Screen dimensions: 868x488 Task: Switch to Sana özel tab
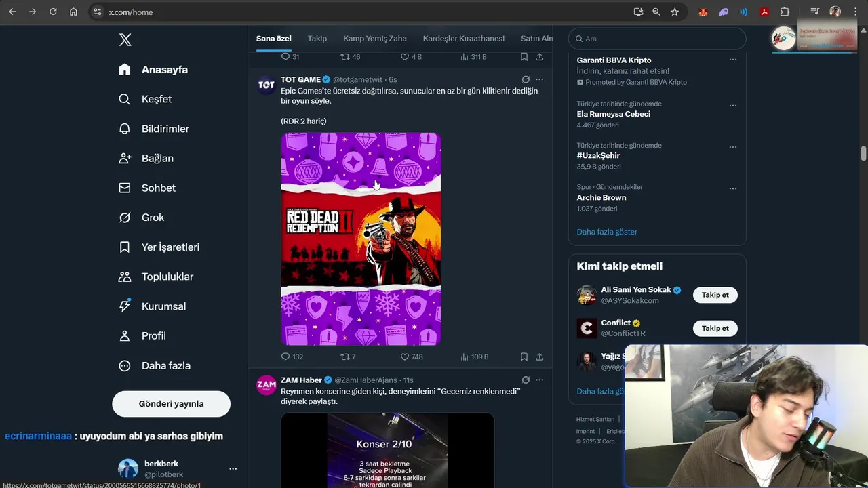coord(274,39)
